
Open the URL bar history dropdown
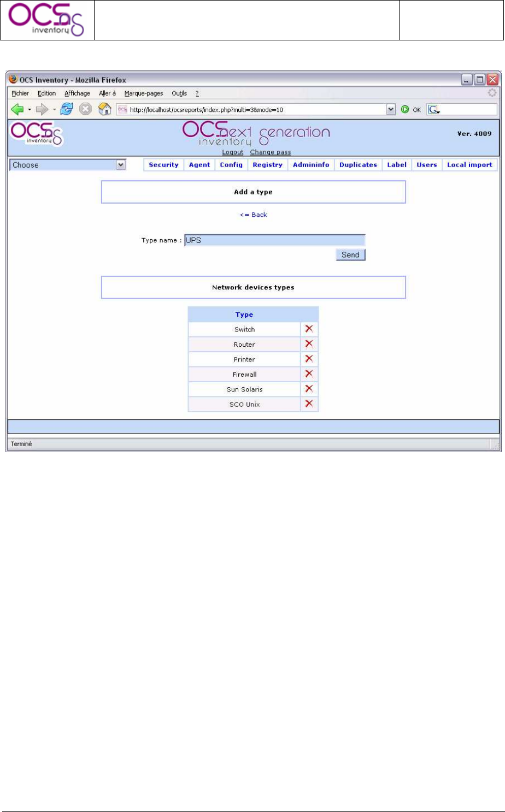tap(391, 110)
